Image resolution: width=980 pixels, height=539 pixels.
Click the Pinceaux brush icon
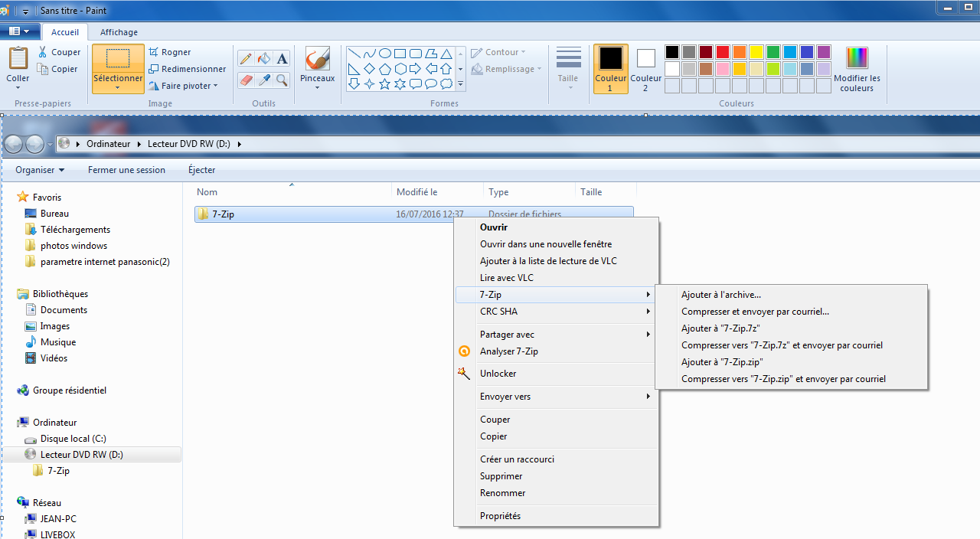pyautogui.click(x=317, y=59)
